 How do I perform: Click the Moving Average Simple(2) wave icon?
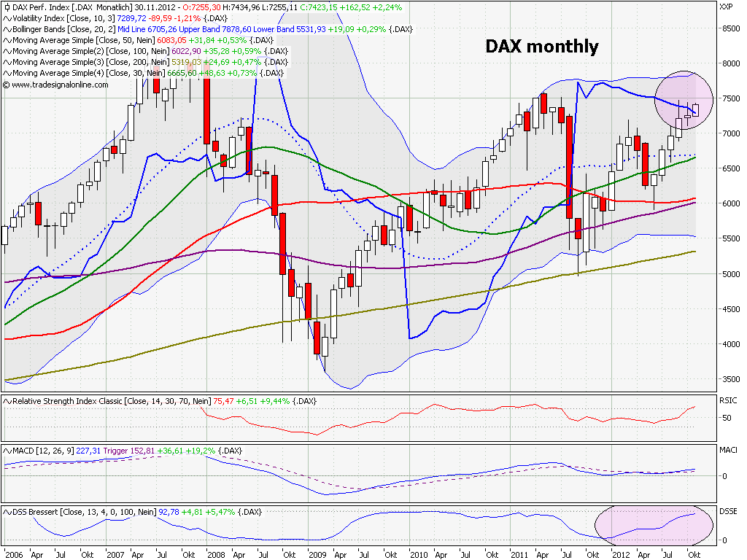click(x=6, y=52)
